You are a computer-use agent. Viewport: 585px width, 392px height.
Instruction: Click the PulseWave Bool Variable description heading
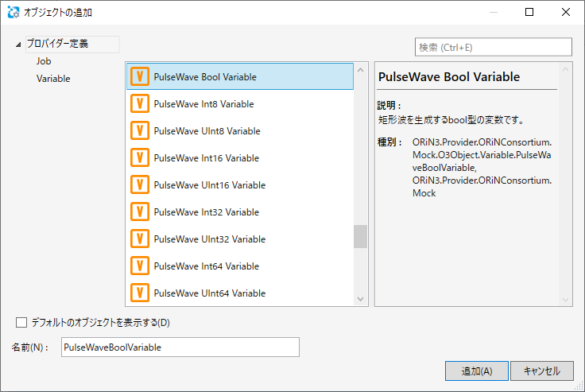click(449, 76)
